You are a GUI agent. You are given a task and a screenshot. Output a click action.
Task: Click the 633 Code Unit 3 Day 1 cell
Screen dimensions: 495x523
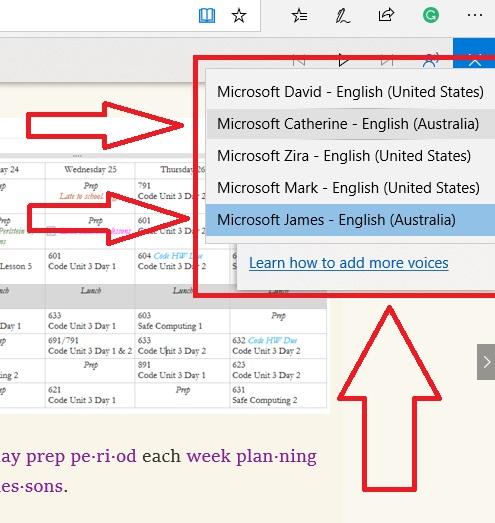tap(90, 321)
